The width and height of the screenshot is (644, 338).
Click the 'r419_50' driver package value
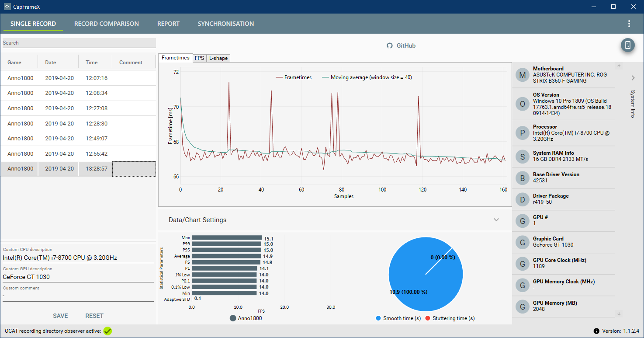pos(543,202)
